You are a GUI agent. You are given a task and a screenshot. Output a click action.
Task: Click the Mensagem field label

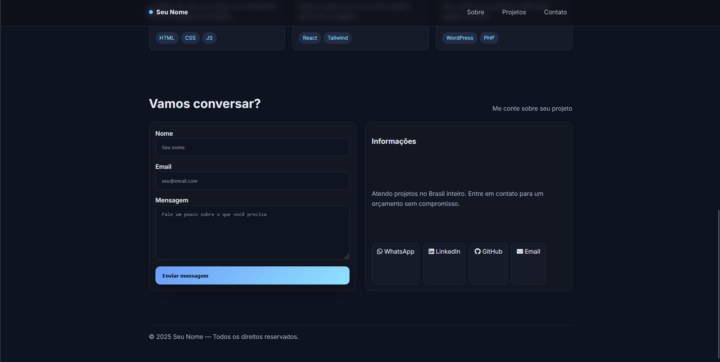[172, 200]
